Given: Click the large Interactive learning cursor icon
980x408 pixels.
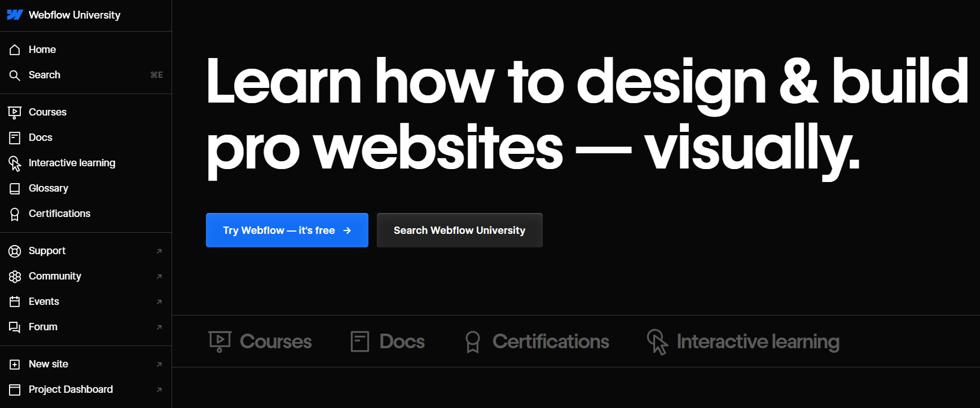Looking at the screenshot, I should [x=657, y=342].
